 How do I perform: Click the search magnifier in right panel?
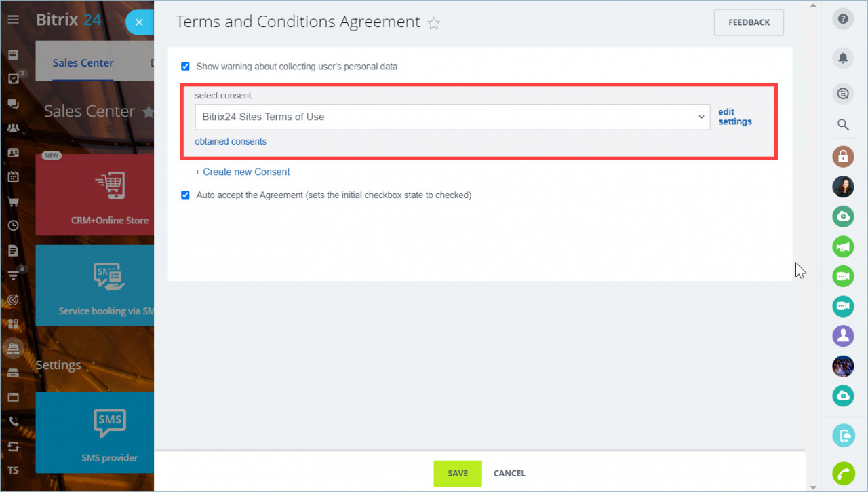click(x=843, y=124)
